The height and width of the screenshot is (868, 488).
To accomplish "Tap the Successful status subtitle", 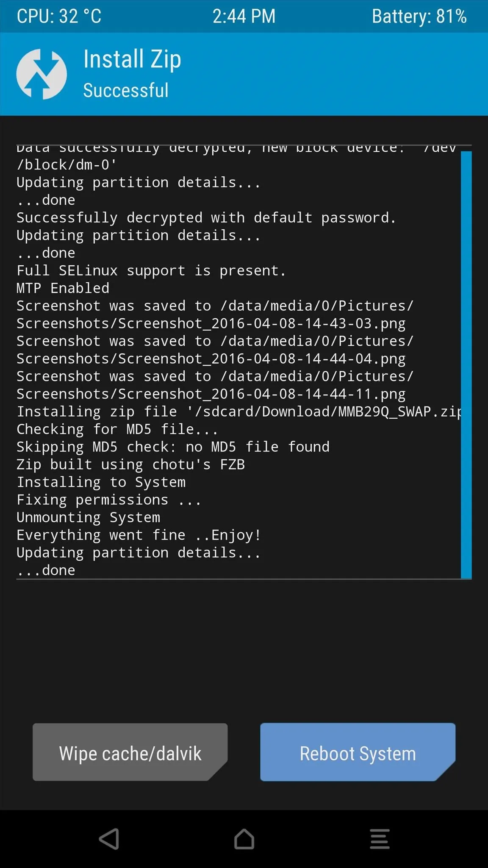I will click(126, 90).
